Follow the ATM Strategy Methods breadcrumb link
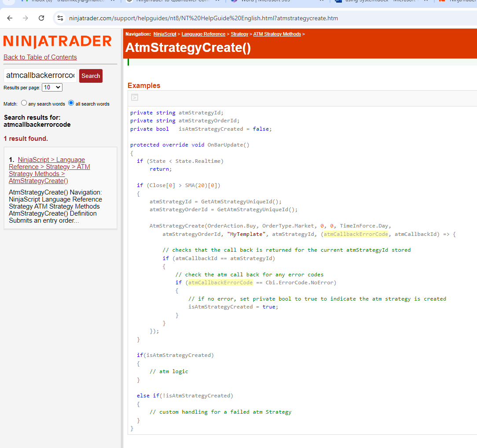The width and height of the screenshot is (477, 448). (x=277, y=34)
